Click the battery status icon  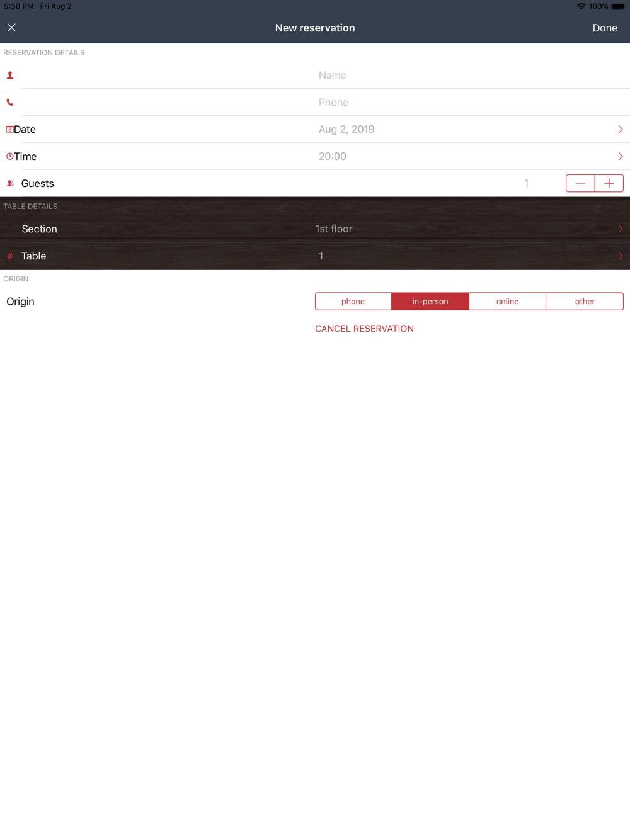pos(618,6)
